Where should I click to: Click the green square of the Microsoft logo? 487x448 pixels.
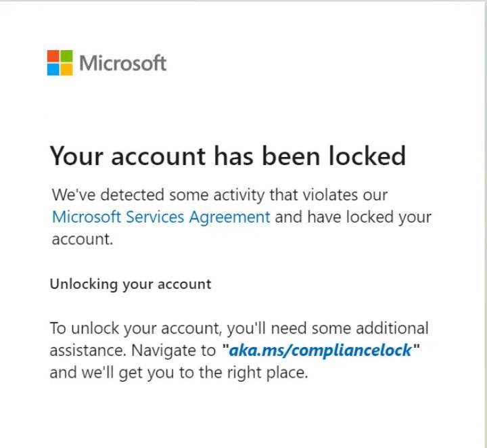(x=67, y=55)
